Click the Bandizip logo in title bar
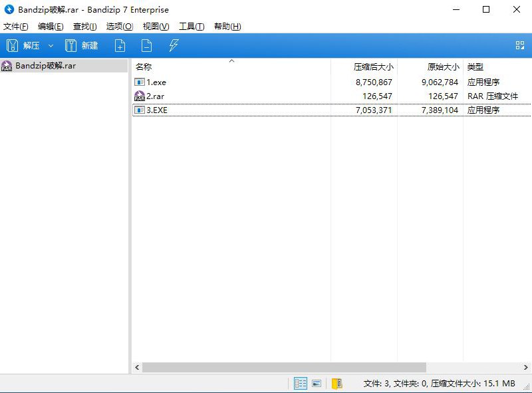The image size is (532, 393). click(9, 9)
